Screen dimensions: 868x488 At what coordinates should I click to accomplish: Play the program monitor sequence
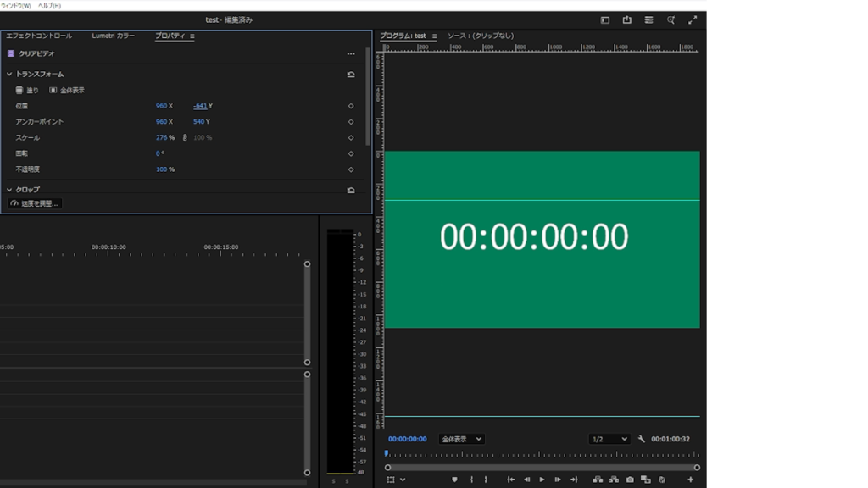[542, 480]
